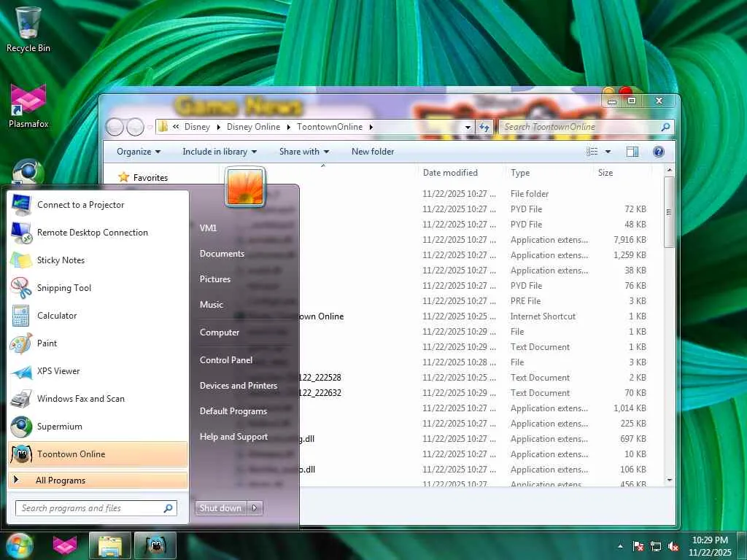Open Remote Desktop Connection from Start menu
This screenshot has height=560, width=747.
pyautogui.click(x=98, y=233)
